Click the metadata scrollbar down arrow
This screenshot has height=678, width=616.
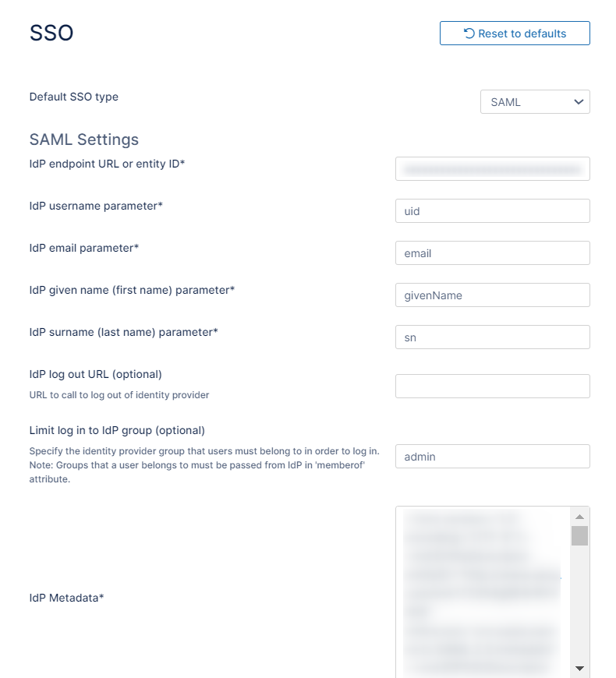pos(579,668)
